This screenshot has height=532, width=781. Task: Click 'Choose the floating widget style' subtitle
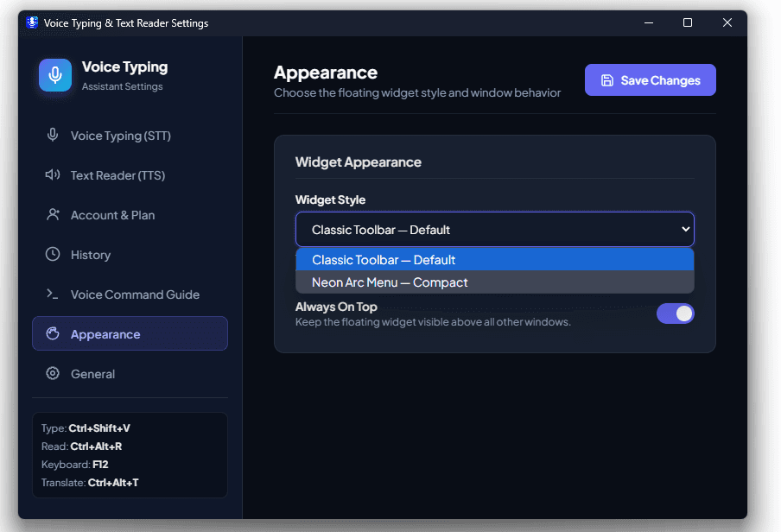[x=417, y=92]
